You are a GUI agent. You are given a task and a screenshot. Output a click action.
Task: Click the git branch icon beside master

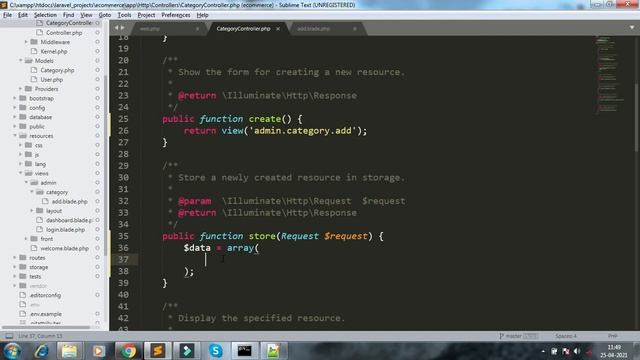(501, 336)
